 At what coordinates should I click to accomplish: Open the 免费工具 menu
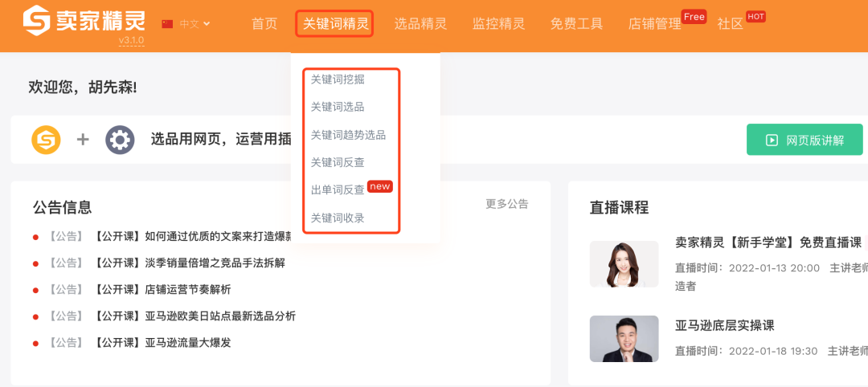click(x=576, y=24)
